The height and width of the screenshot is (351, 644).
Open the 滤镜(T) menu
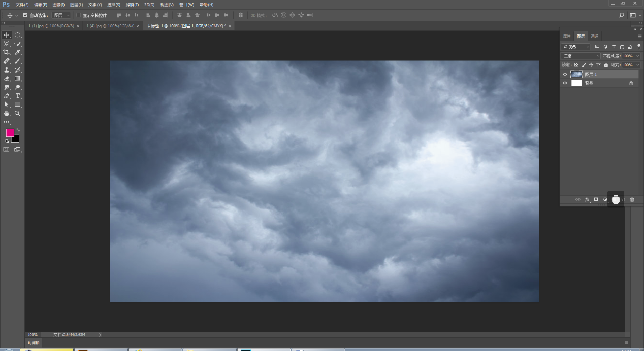click(132, 5)
